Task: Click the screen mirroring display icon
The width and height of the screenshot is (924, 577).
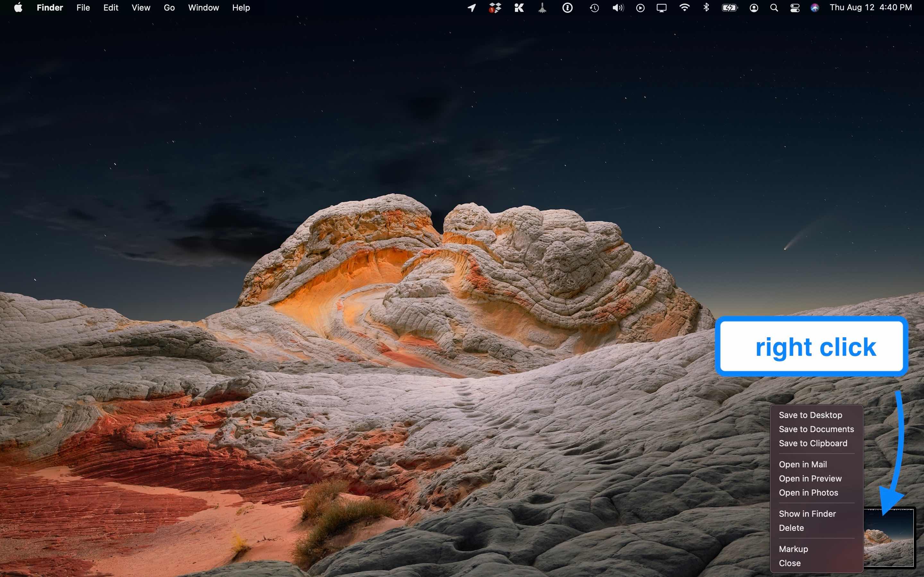Action: [x=661, y=7]
